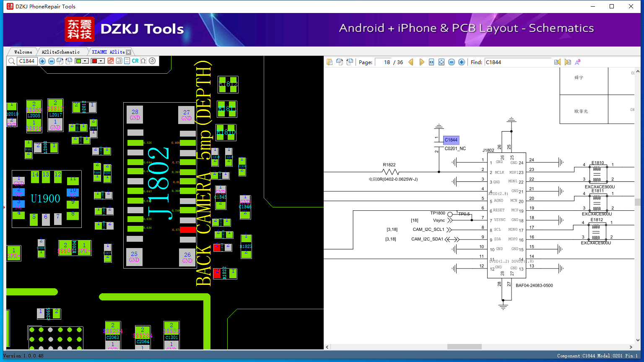Screen dimensions: 644x362
Task: Toggle the 'a' text label display icon
Action: pyautogui.click(x=119, y=61)
